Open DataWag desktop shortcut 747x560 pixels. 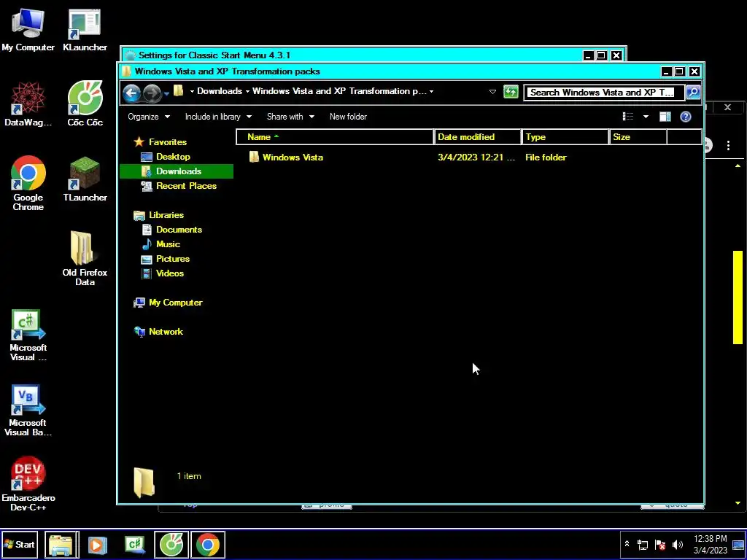coord(28,104)
